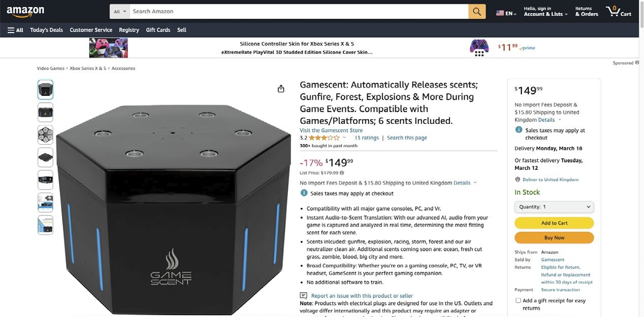Go to Gift Cards menu item
The width and height of the screenshot is (644, 317).
point(158,30)
